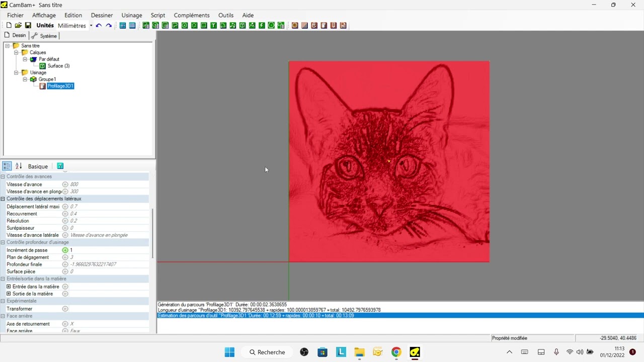Open the yellow CamBam icon in taskbar
This screenshot has width=644, height=362.
pyautogui.click(x=415, y=352)
